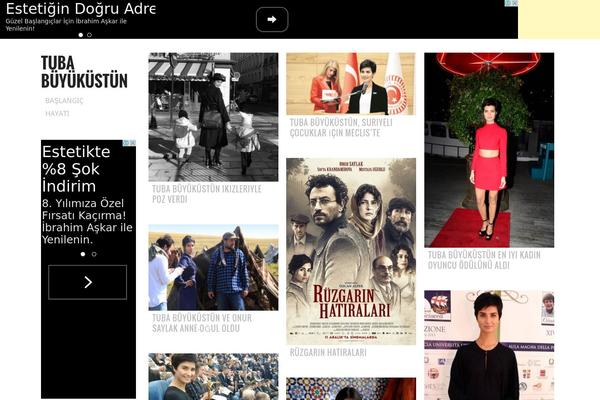This screenshot has height=400, width=600.
Task: Open 'Tuba Büyüküstün ikizleriyle poz verdi' article link
Action: pos(207,194)
